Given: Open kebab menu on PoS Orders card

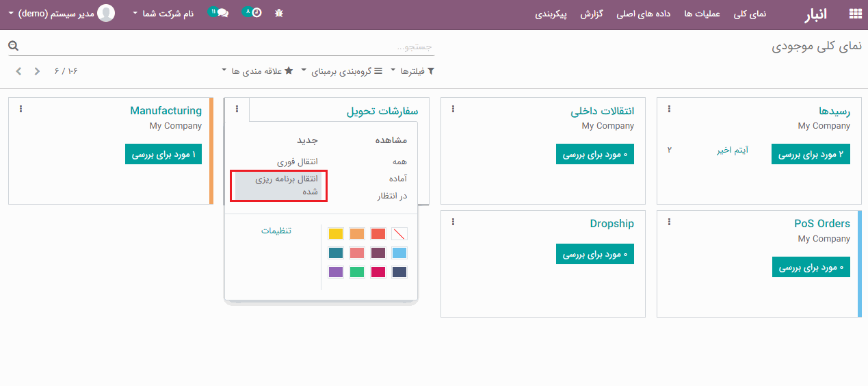Looking at the screenshot, I should pyautogui.click(x=670, y=222).
